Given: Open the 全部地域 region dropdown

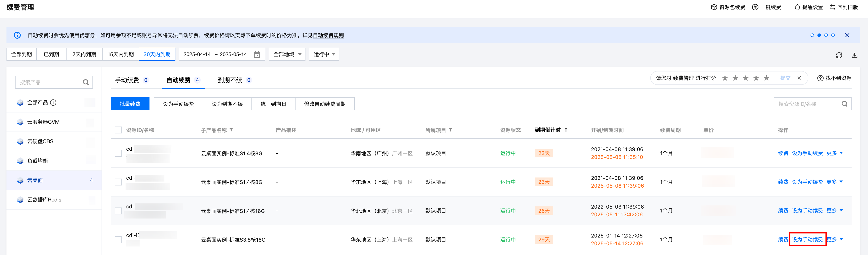Looking at the screenshot, I should pyautogui.click(x=287, y=54).
